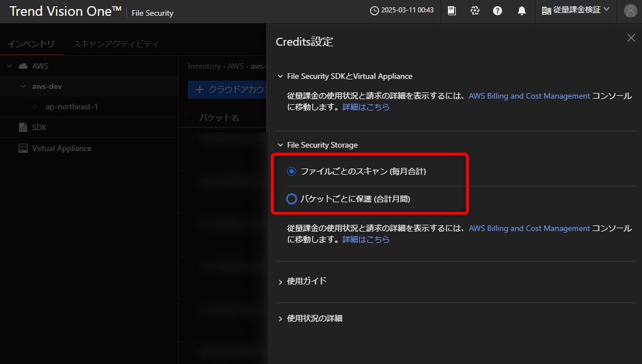Open notifications bell icon
642x364 pixels.
pyautogui.click(x=522, y=11)
